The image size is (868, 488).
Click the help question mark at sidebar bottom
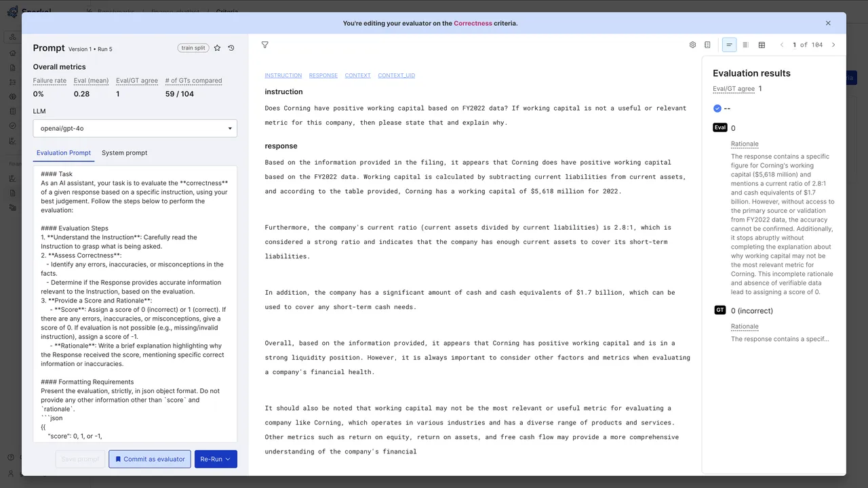(x=11, y=457)
